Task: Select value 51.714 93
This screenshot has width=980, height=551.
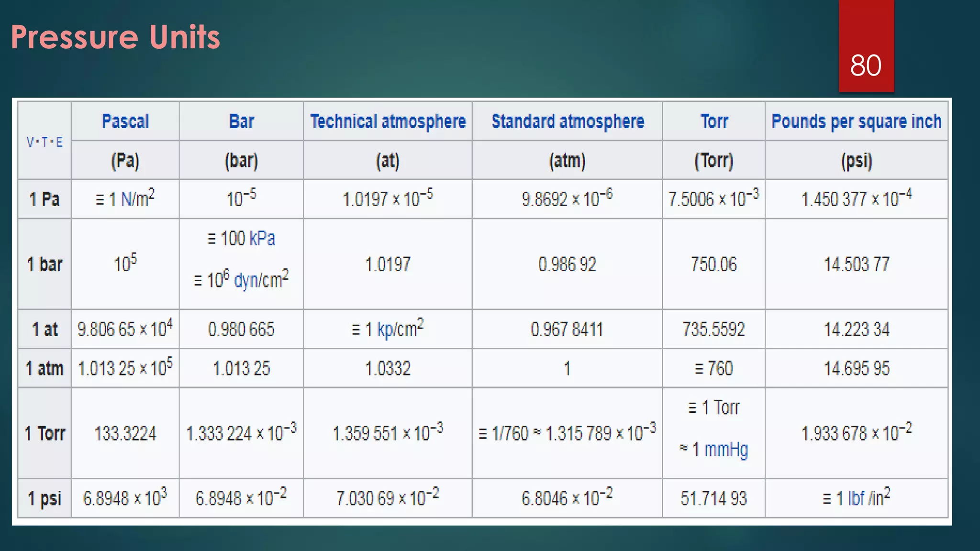Action: click(x=714, y=498)
